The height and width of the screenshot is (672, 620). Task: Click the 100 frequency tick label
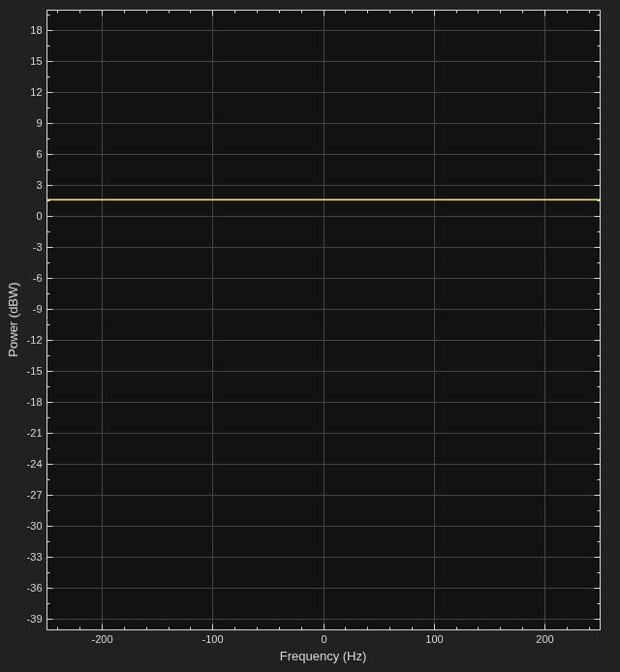(x=434, y=639)
